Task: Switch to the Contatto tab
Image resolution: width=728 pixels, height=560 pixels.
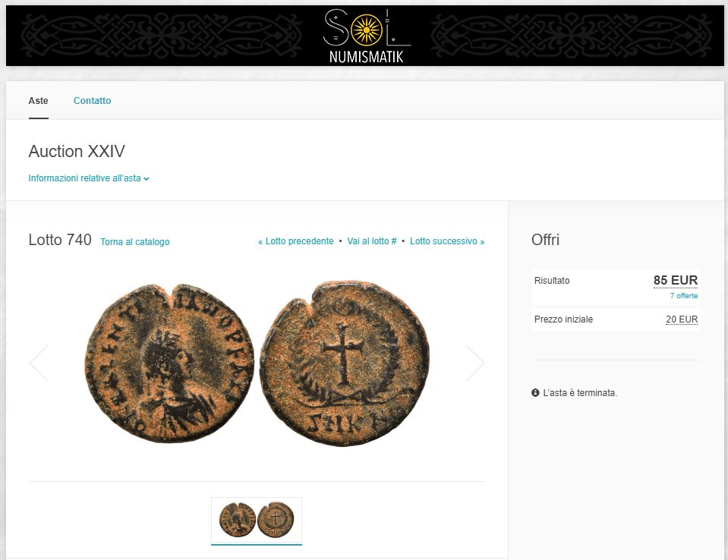Action: coord(92,101)
